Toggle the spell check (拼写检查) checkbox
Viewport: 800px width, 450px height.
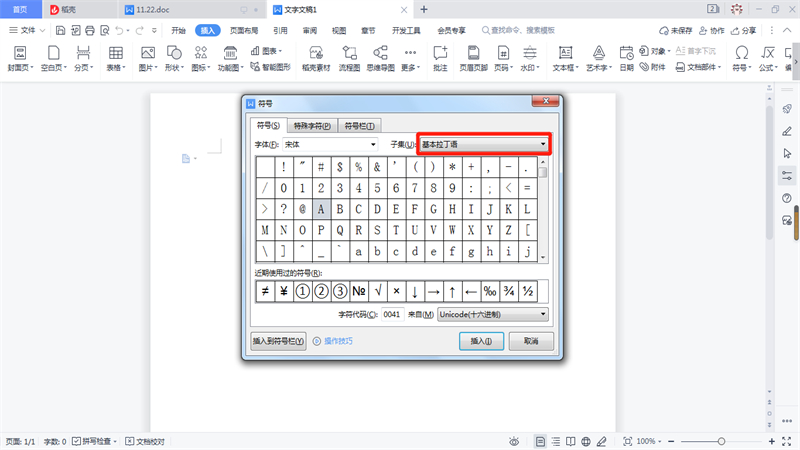pyautogui.click(x=77, y=441)
